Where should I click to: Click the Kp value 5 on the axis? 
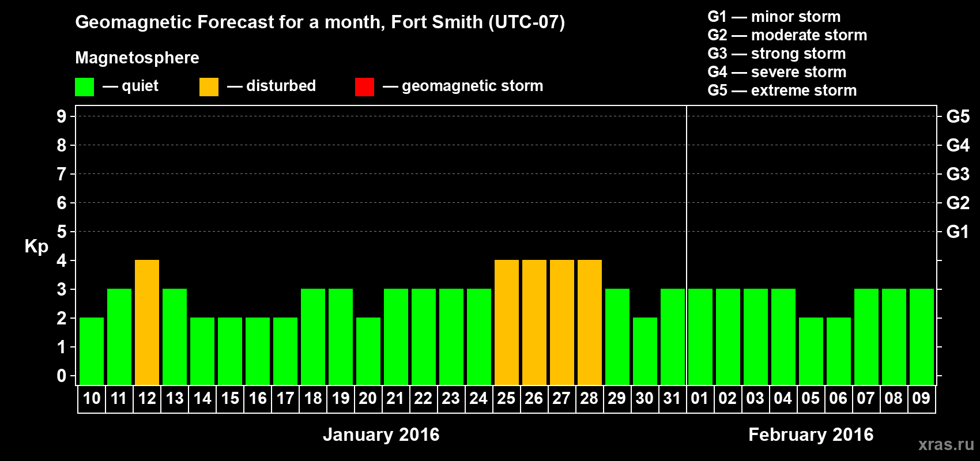(62, 232)
